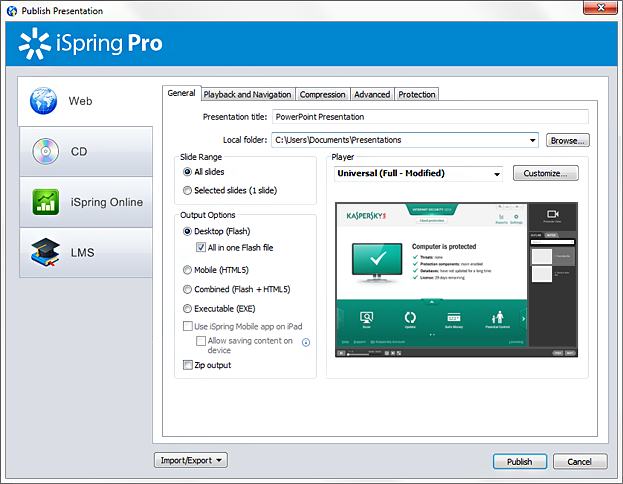This screenshot has height=484, width=623.
Task: Choose Combined (Flash + HTML5) output
Action: (187, 289)
